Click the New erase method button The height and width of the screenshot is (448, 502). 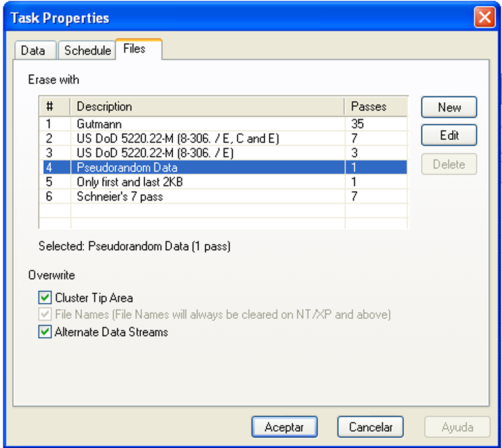[x=449, y=107]
